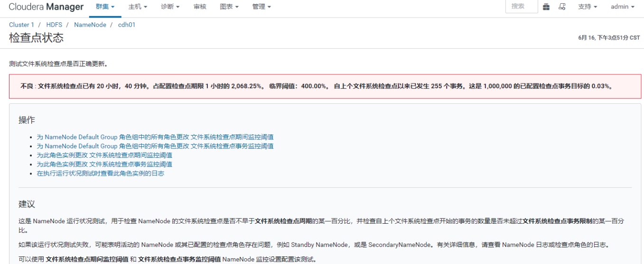Open 为此角色实例更改 文件系统检查点期间监控阈值 link
The height and width of the screenshot is (264, 644).
click(x=104, y=155)
